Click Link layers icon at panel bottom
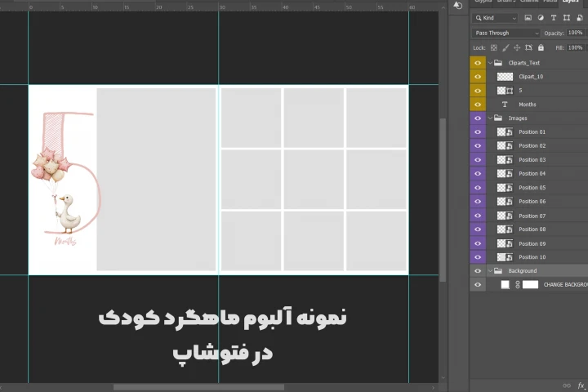The width and height of the screenshot is (588, 392). coord(567,385)
